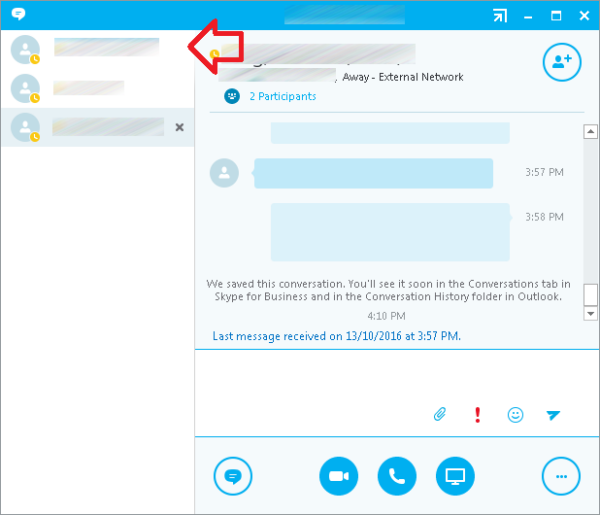The width and height of the screenshot is (600, 515).
Task: Open the emoticon picker smiley icon
Action: (515, 415)
